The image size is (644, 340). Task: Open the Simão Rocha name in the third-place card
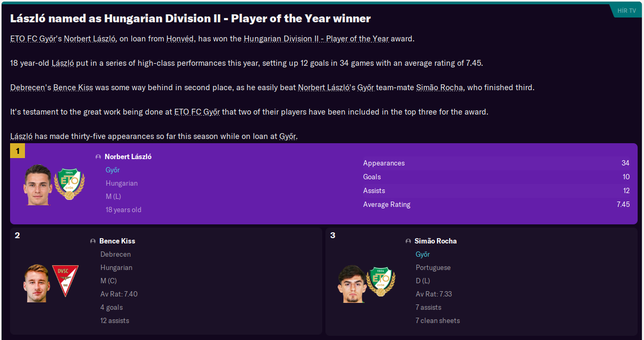[435, 241]
